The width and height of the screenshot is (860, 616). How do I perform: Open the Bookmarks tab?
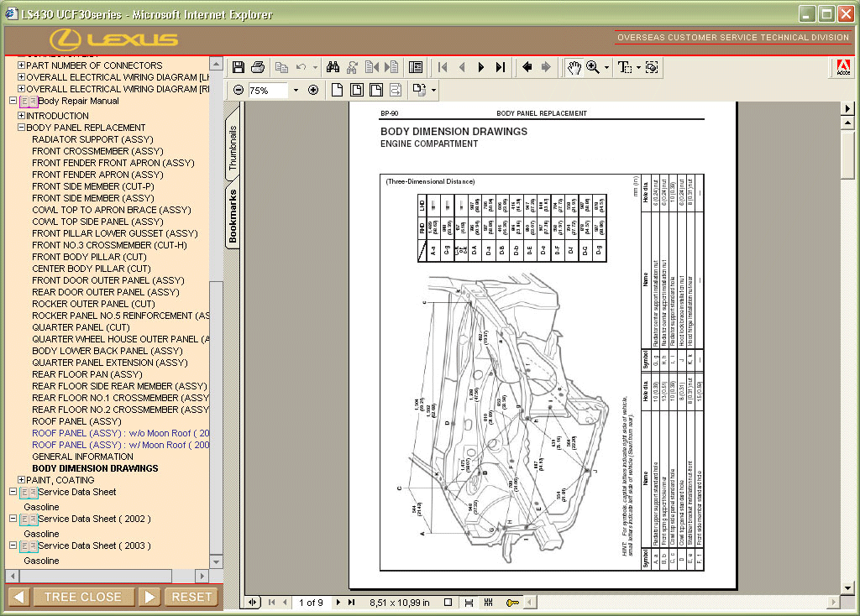(x=233, y=216)
